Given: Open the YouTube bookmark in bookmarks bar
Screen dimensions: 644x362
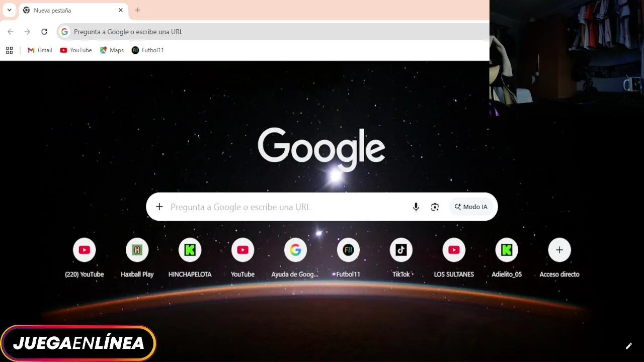Looking at the screenshot, I should pos(76,50).
